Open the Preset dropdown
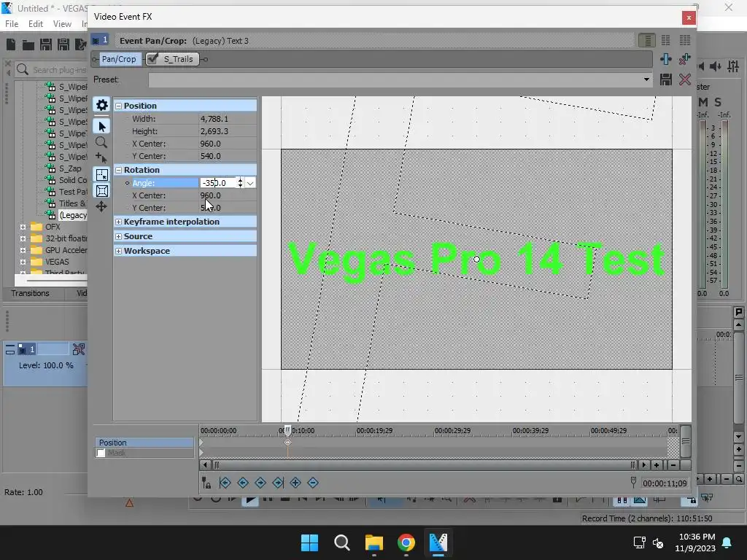The image size is (747, 560). coord(646,79)
